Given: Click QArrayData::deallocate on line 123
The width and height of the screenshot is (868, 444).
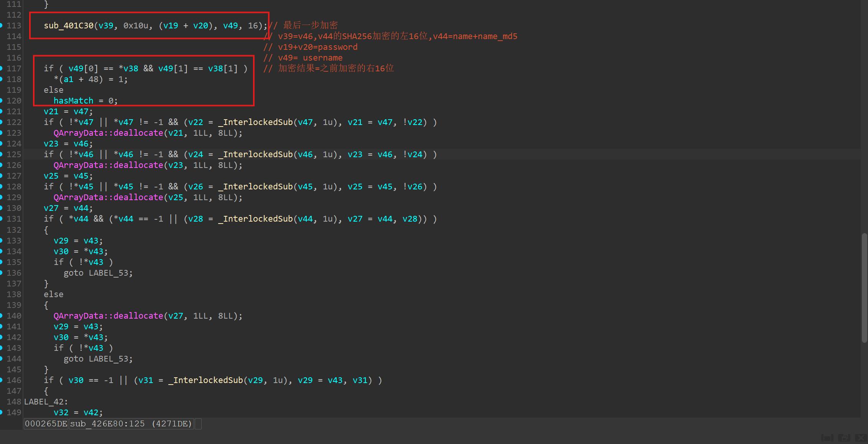Looking at the screenshot, I should 108,133.
